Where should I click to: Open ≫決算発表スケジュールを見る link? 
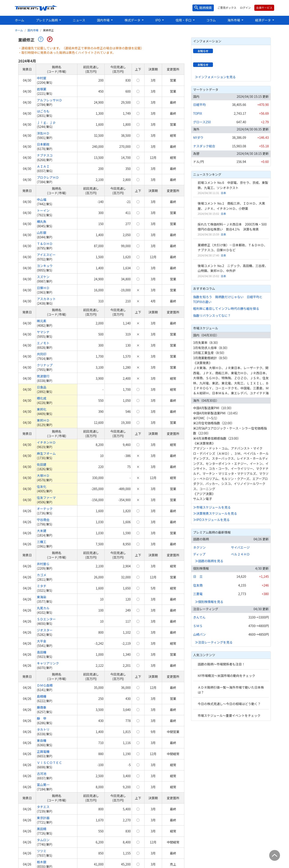pos(215,514)
